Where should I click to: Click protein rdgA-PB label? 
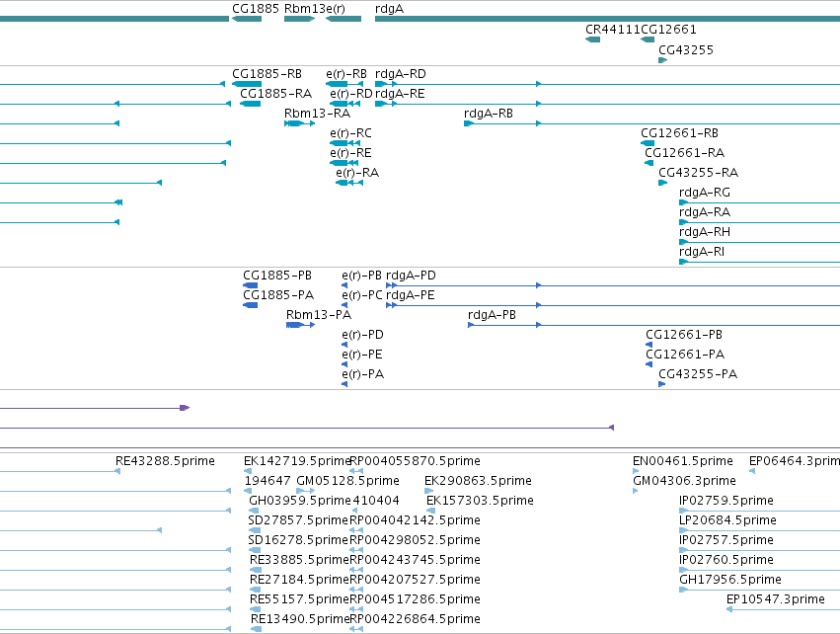click(x=492, y=315)
